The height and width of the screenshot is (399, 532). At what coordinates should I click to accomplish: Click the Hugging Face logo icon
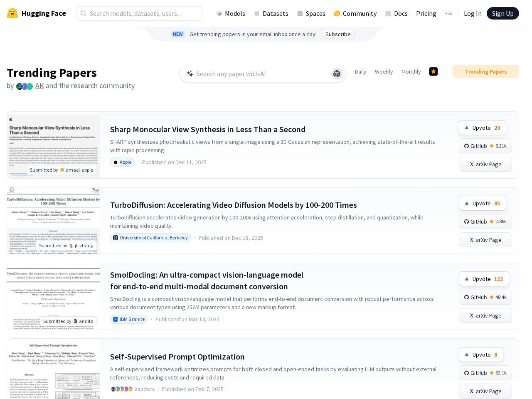12,13
